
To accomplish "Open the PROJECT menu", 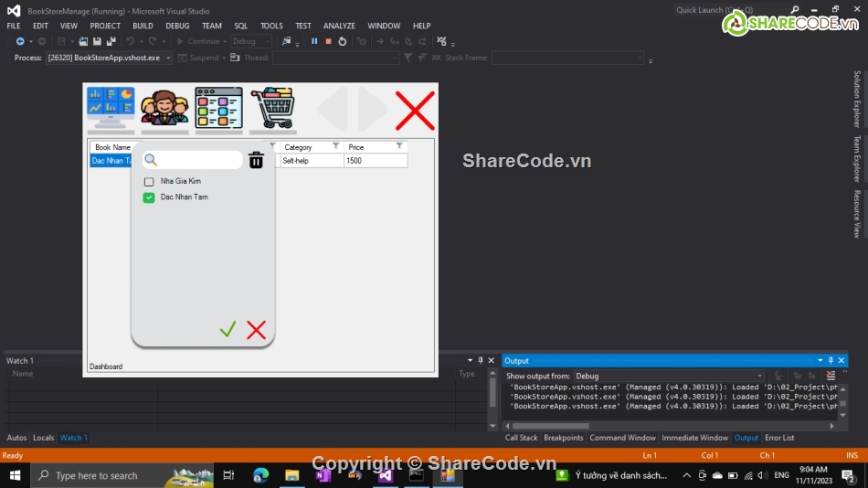I will pyautogui.click(x=105, y=26).
